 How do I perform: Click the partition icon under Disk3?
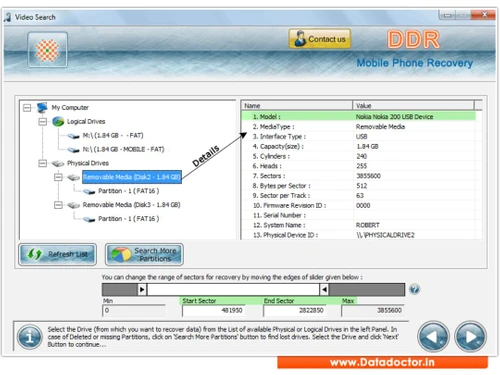click(89, 219)
